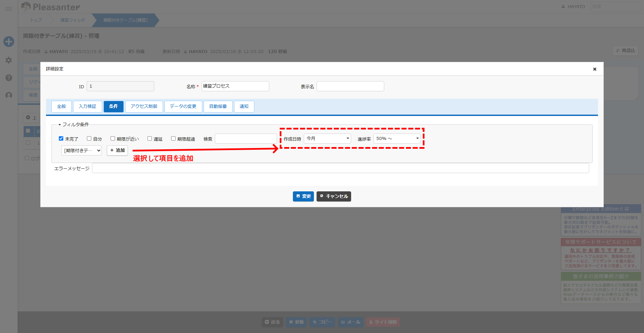The width and height of the screenshot is (644, 333).
Task: Switch to the 入力検証 tab
Action: [x=88, y=106]
